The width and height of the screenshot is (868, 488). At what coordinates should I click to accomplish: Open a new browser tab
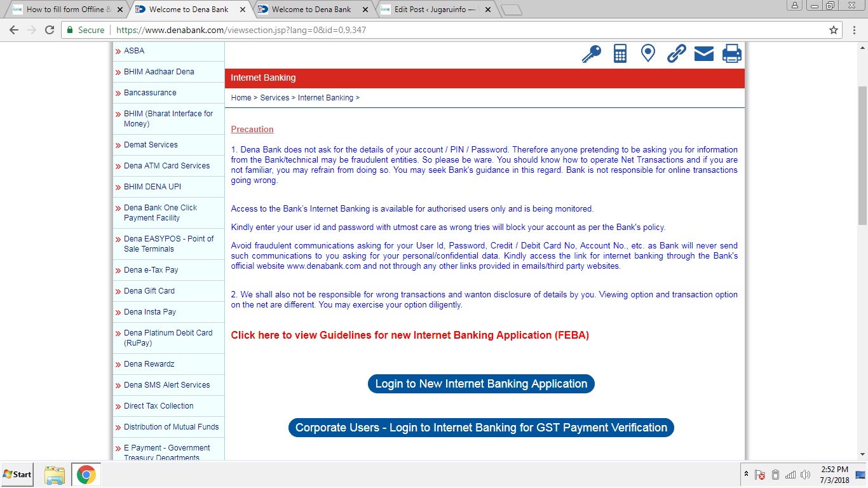pos(511,10)
